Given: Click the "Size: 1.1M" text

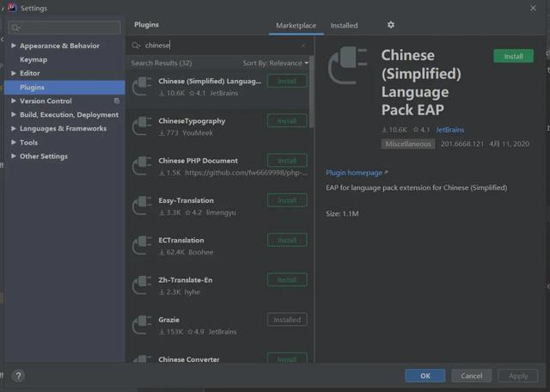Looking at the screenshot, I should pyautogui.click(x=342, y=214).
